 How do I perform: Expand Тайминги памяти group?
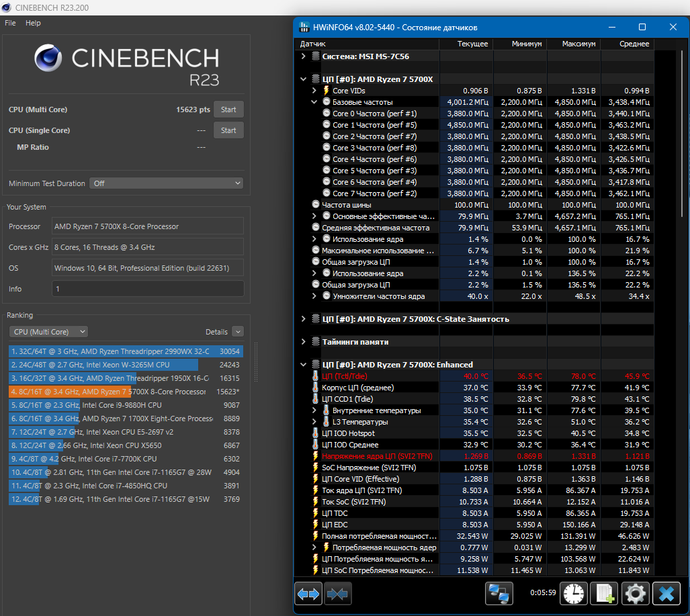click(x=303, y=342)
